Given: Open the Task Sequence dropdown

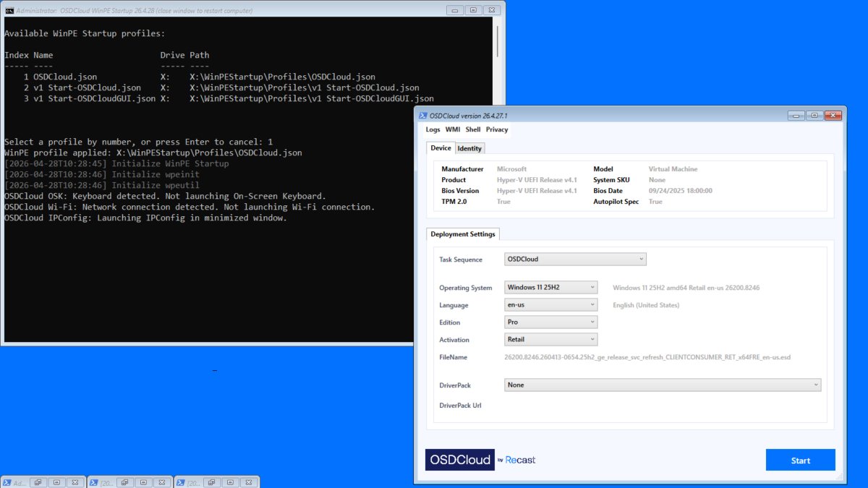Looking at the screenshot, I should click(x=575, y=259).
